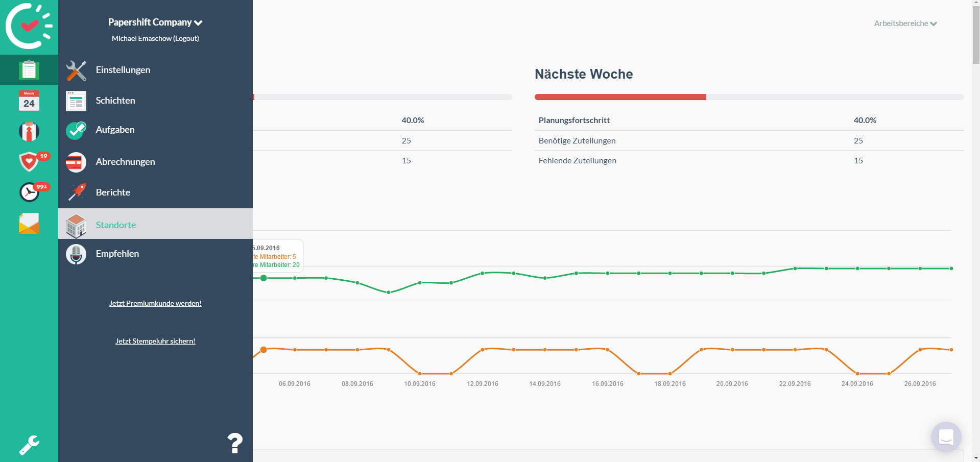
Task: Click the wrench icon at sidebar bottom
Action: (29, 445)
